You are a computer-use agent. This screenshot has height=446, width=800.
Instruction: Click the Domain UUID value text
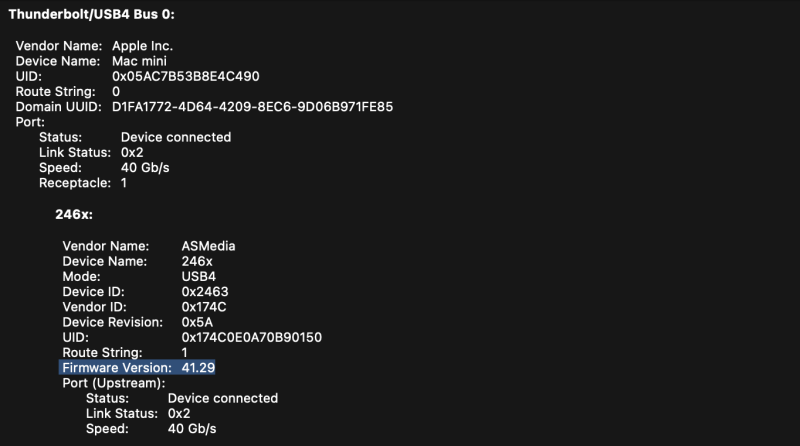[x=252, y=107]
